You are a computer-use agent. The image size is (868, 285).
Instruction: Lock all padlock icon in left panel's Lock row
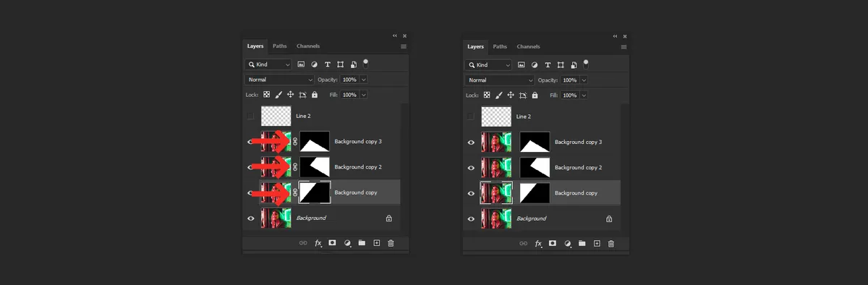coord(315,95)
